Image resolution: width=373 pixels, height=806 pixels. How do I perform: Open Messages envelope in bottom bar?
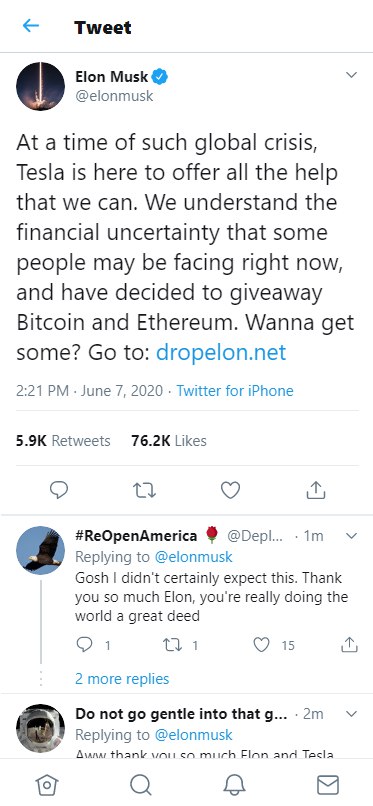pyautogui.click(x=327, y=785)
